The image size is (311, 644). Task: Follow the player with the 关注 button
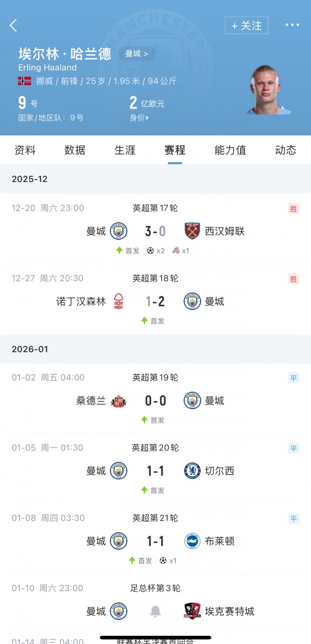[x=246, y=26]
